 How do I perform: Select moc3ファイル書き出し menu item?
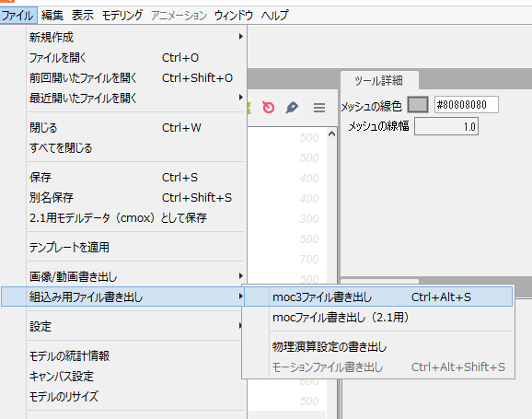[378, 297]
